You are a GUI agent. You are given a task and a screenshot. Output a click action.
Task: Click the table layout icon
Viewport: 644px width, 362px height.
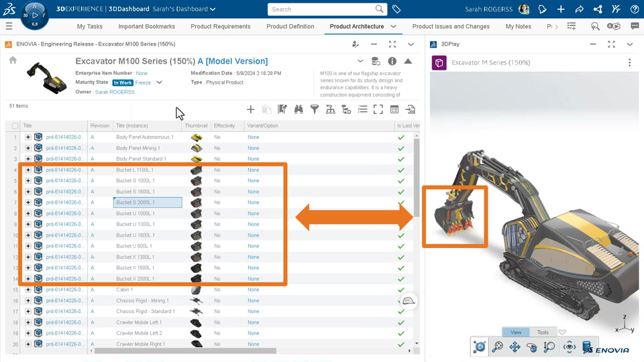[394, 109]
